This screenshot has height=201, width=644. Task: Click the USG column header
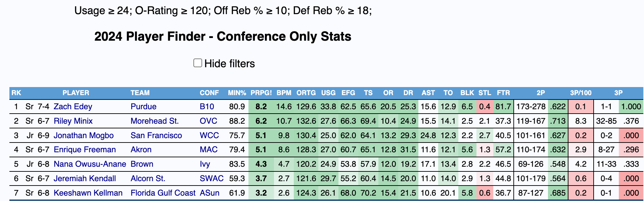(x=328, y=93)
